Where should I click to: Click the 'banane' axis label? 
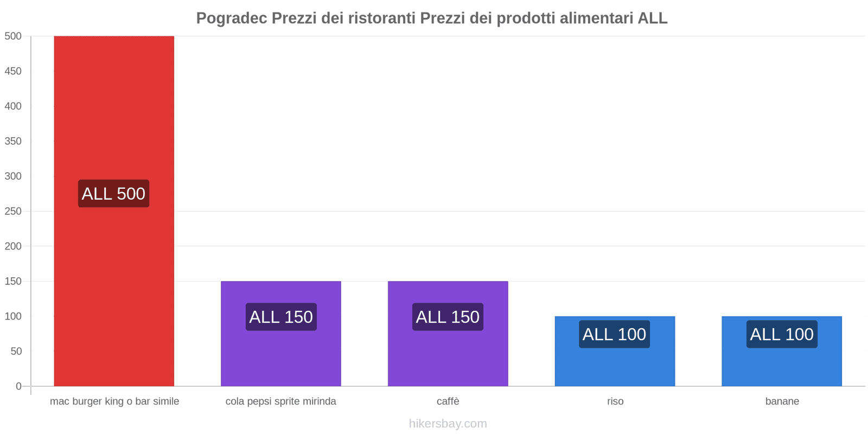tap(782, 401)
